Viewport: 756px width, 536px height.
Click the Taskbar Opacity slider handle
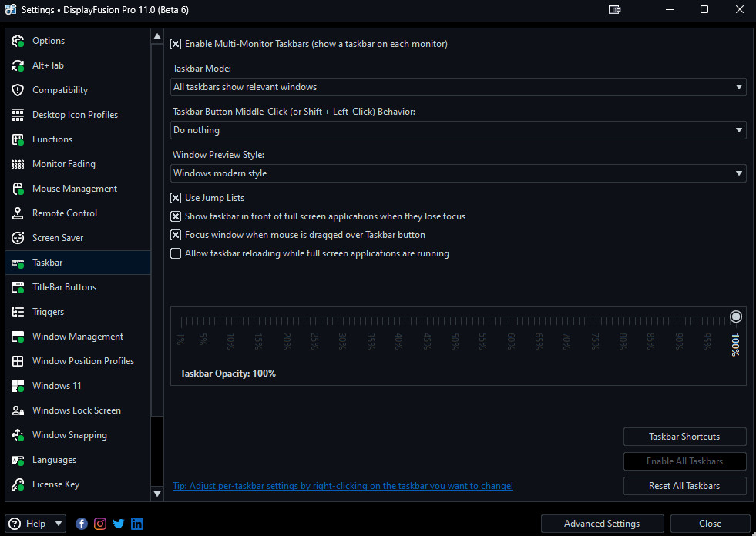[736, 317]
